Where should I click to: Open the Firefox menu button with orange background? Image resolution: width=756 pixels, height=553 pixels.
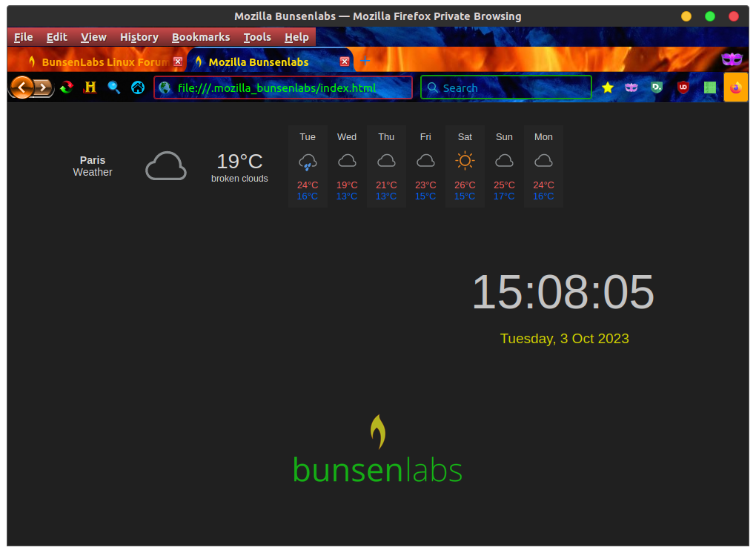click(x=736, y=87)
